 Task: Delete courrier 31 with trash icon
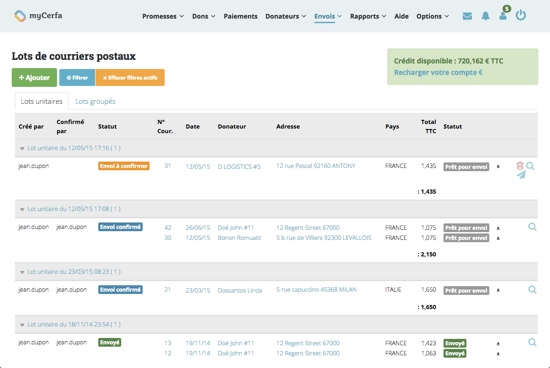[x=520, y=166]
